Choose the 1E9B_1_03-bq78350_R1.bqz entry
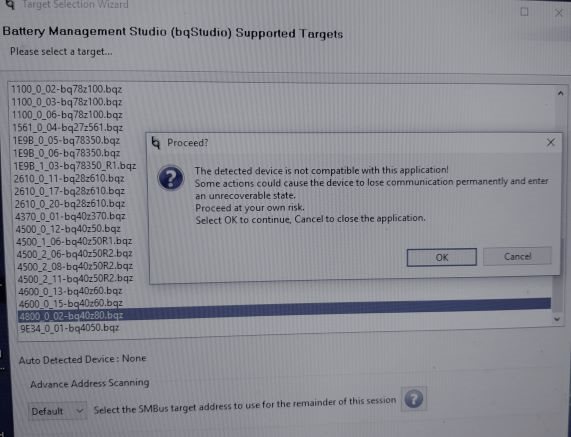Screen dimensions: 571x437 point(75,166)
